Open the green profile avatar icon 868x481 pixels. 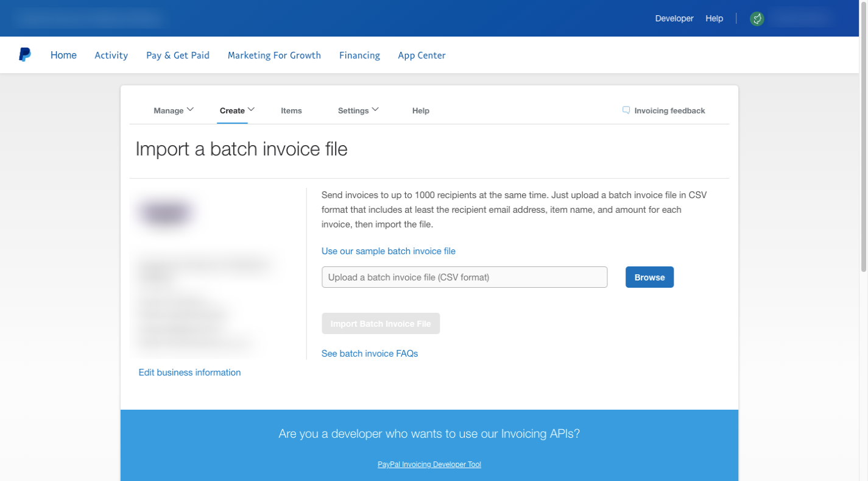757,19
